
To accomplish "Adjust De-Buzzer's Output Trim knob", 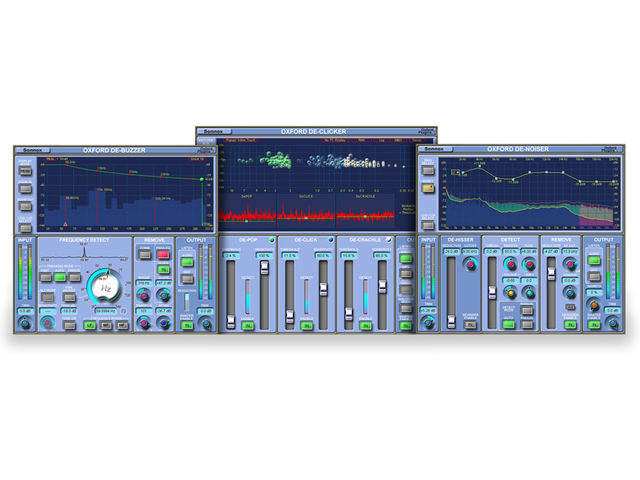I will coord(206,323).
